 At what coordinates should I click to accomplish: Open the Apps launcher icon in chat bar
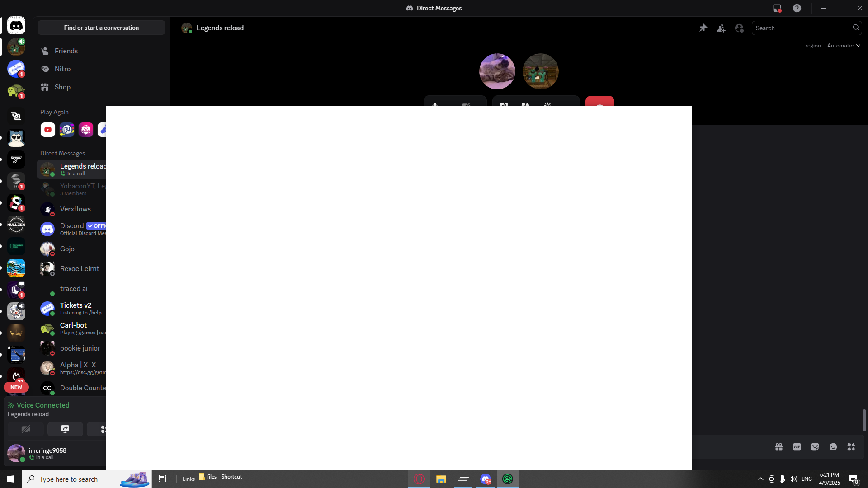tap(851, 447)
